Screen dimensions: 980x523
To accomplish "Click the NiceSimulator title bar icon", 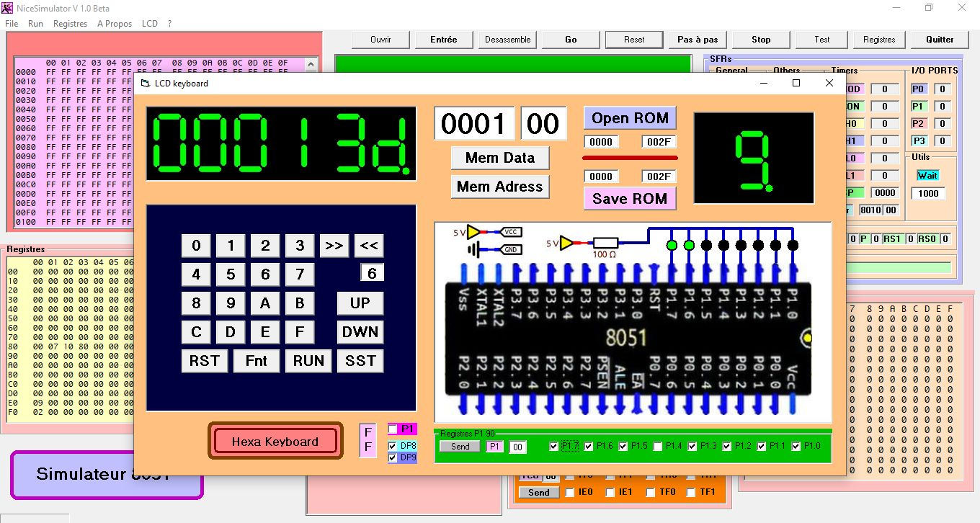I will click(7, 8).
